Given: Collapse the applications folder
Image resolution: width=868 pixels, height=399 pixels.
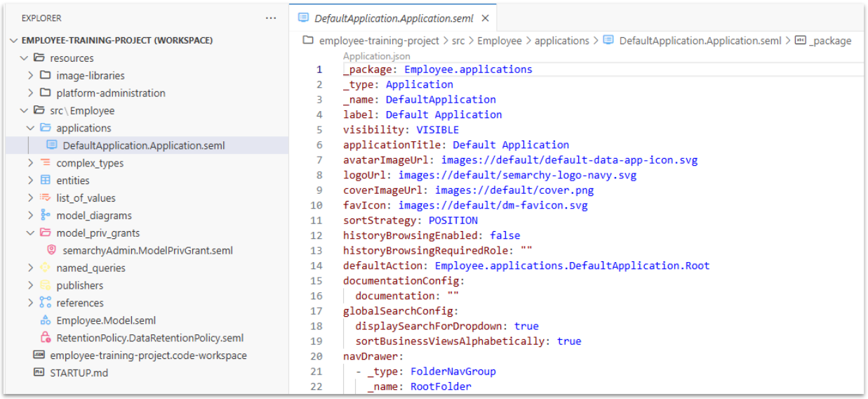Looking at the screenshot, I should 30,128.
